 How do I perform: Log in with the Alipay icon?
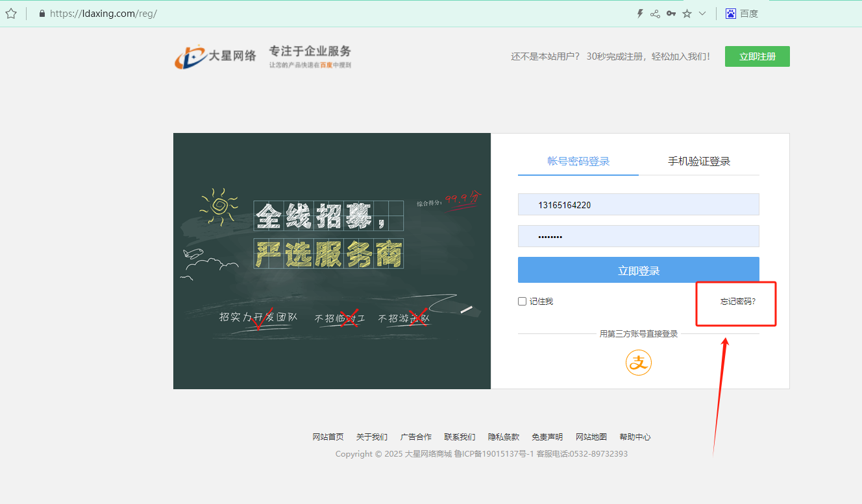click(638, 363)
